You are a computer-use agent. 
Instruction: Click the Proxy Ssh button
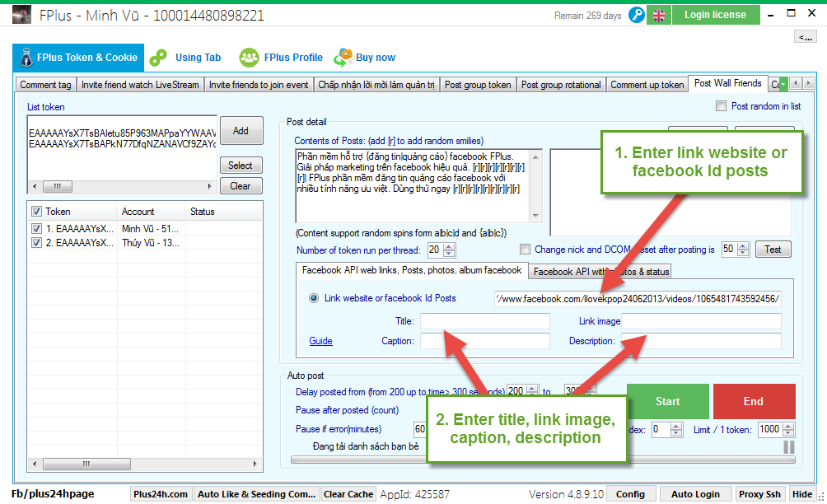[x=759, y=494]
